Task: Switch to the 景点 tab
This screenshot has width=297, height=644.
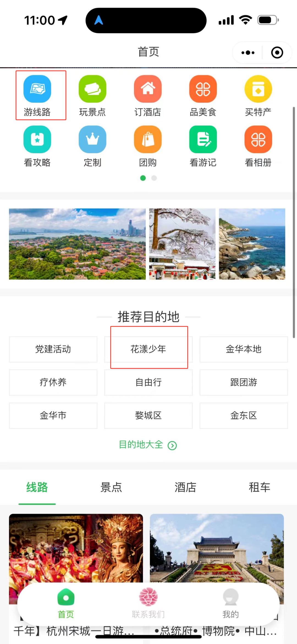Action: click(111, 487)
